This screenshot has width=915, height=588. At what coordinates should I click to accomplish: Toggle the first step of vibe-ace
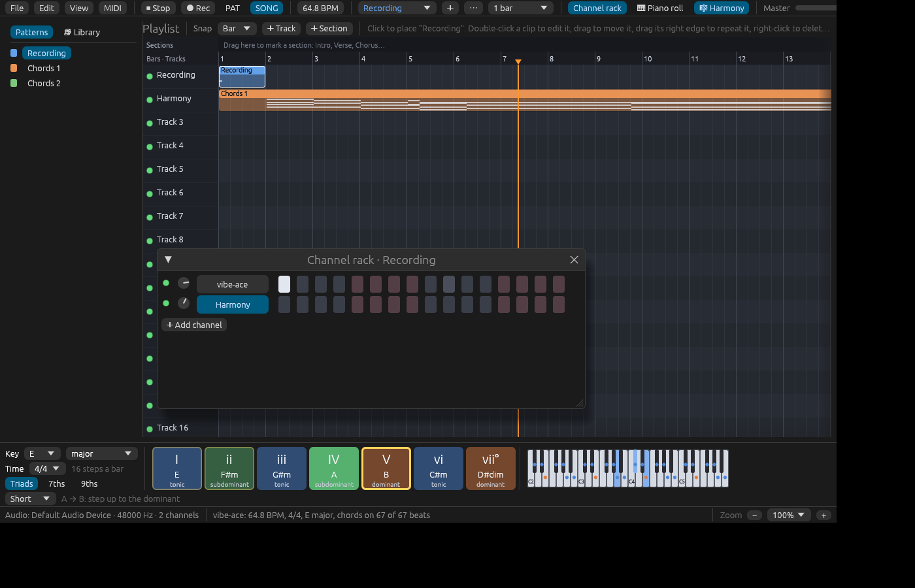coord(284,284)
